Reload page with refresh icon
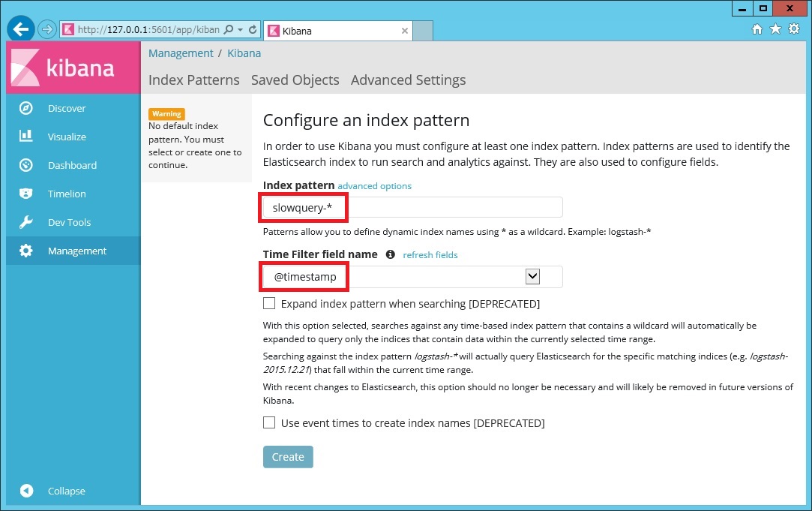Viewport: 812px width, 511px height. tap(253, 29)
